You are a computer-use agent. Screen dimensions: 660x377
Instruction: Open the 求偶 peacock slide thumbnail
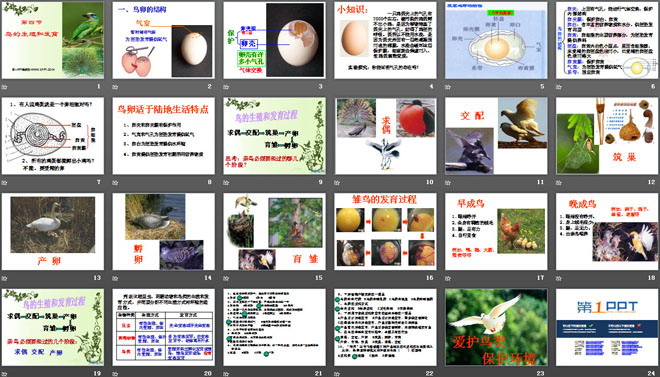point(385,136)
